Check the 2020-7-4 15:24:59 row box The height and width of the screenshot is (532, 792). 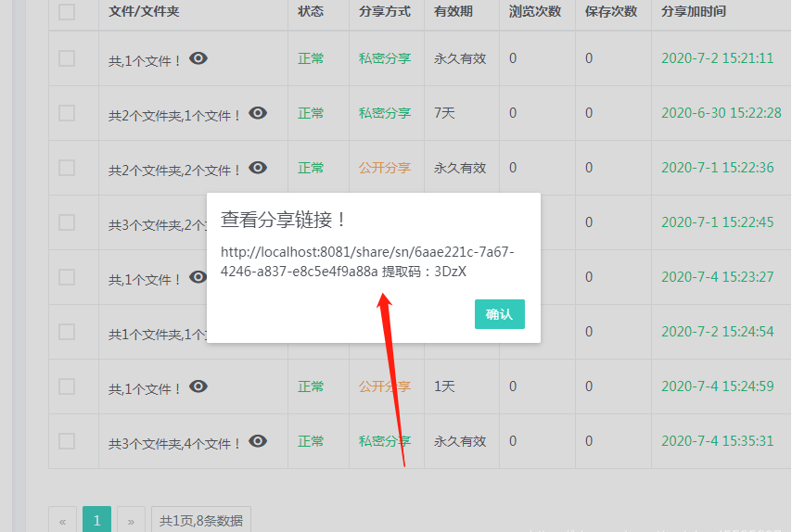pos(67,386)
